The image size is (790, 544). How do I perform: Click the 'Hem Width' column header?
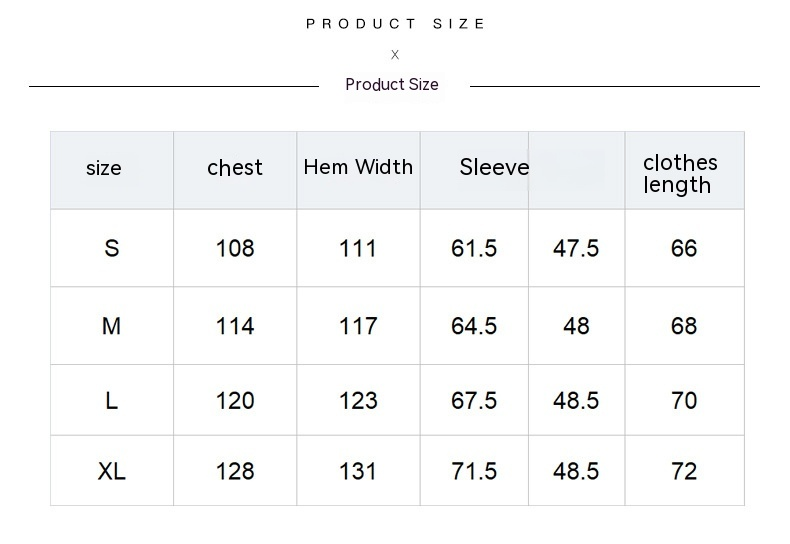point(358,167)
